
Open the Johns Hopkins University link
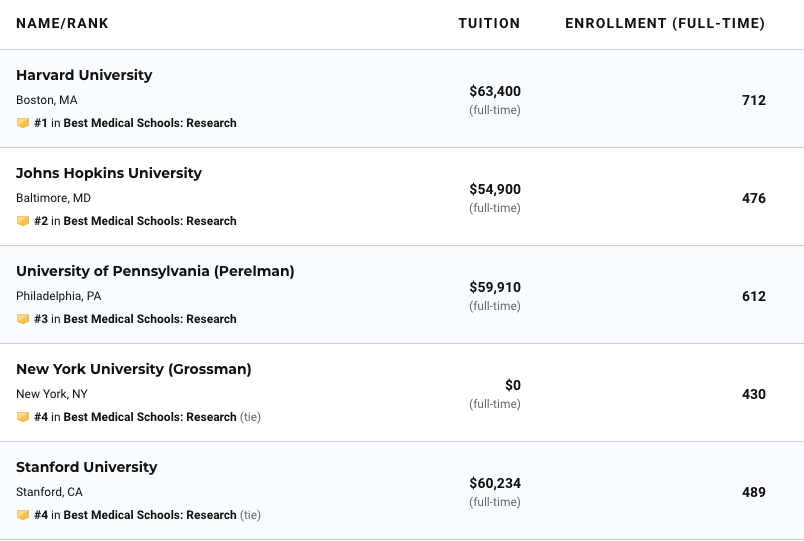109,173
